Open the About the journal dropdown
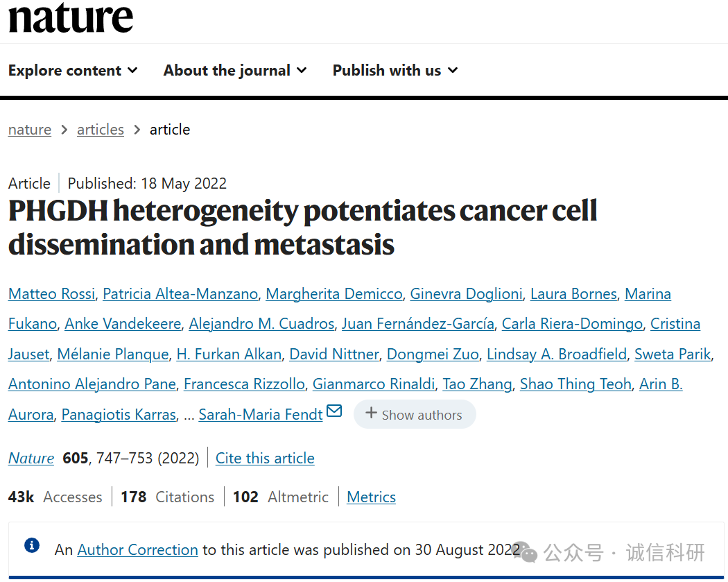Image resolution: width=728 pixels, height=582 pixels. [x=235, y=71]
